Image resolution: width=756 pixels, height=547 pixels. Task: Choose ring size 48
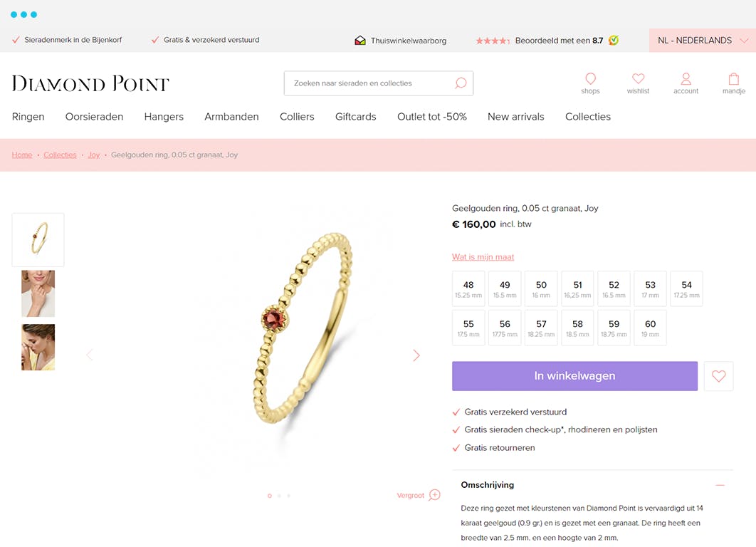click(x=468, y=288)
